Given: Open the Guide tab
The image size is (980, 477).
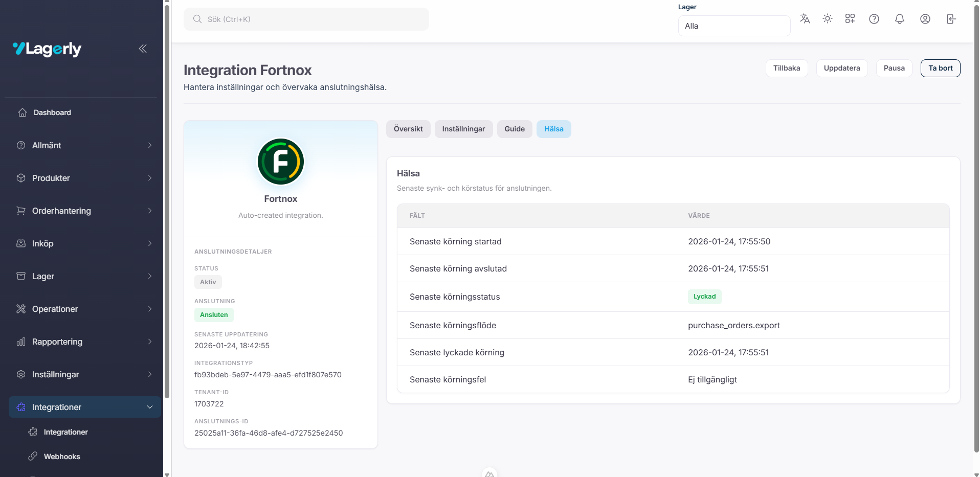Looking at the screenshot, I should point(515,129).
